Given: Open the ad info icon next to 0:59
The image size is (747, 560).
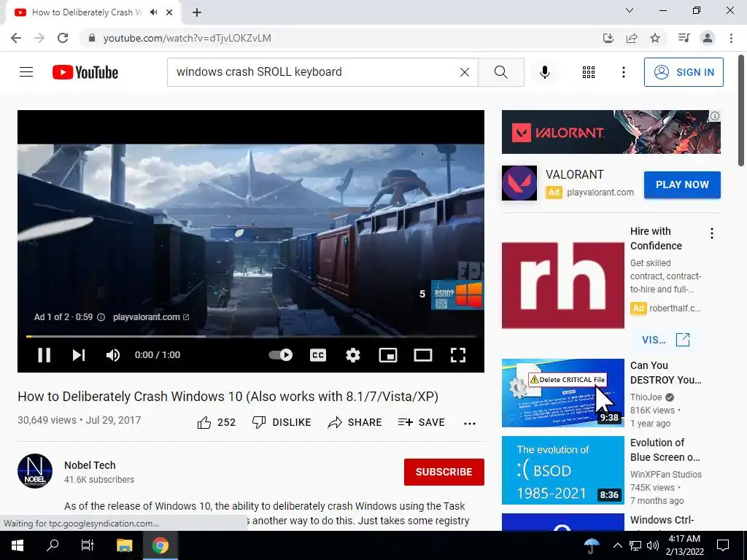Looking at the screenshot, I should click(101, 317).
